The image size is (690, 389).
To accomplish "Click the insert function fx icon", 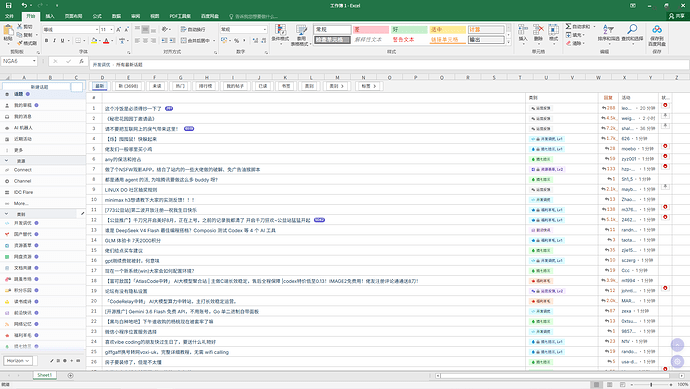I will point(81,61).
